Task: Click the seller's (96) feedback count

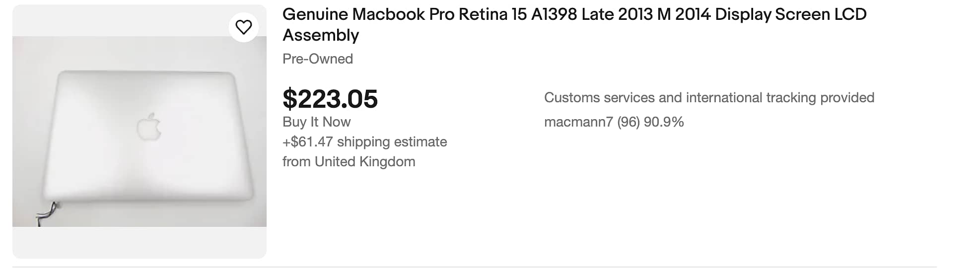Action: point(628,122)
